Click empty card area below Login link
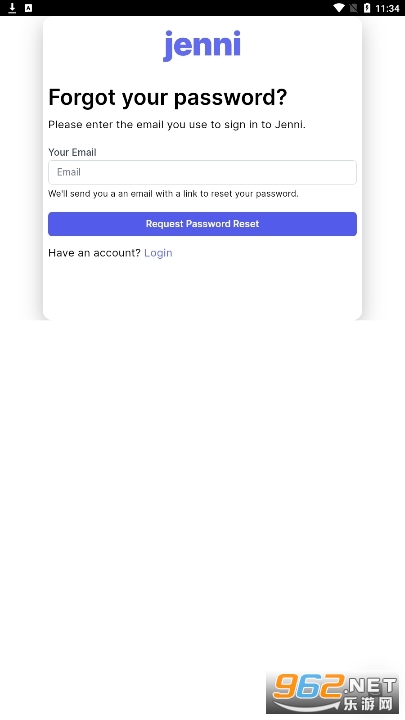This screenshot has width=405, height=720. coord(202,289)
